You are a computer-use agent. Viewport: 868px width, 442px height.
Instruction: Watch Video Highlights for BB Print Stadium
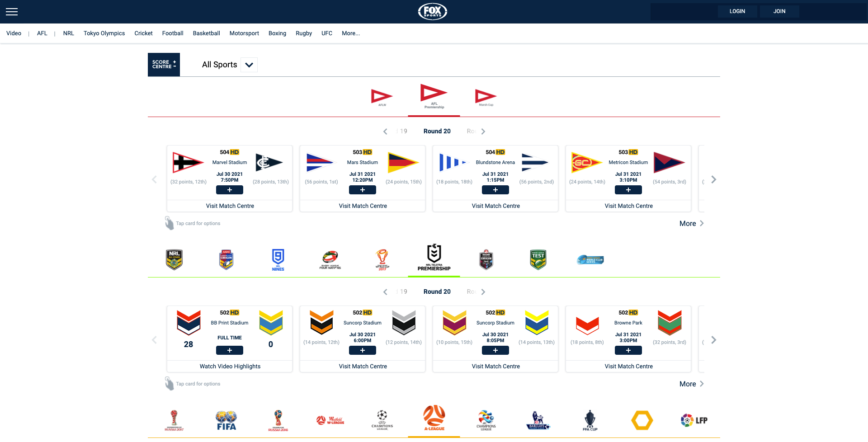pos(230,367)
